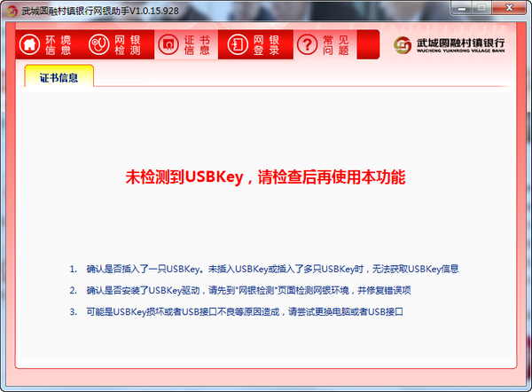The width and height of the screenshot is (532, 392).
Task: Click the title bar application icon
Action: (12, 11)
